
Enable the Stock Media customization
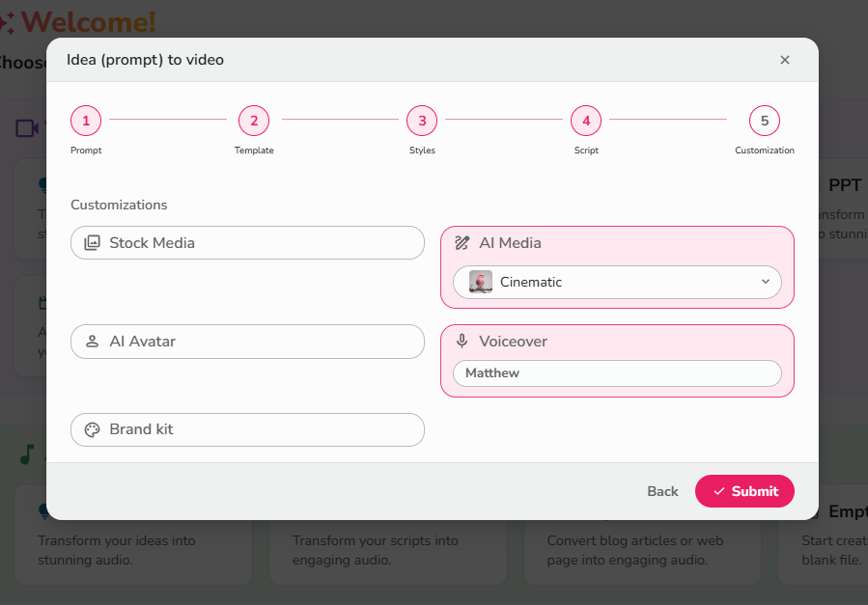(x=247, y=243)
